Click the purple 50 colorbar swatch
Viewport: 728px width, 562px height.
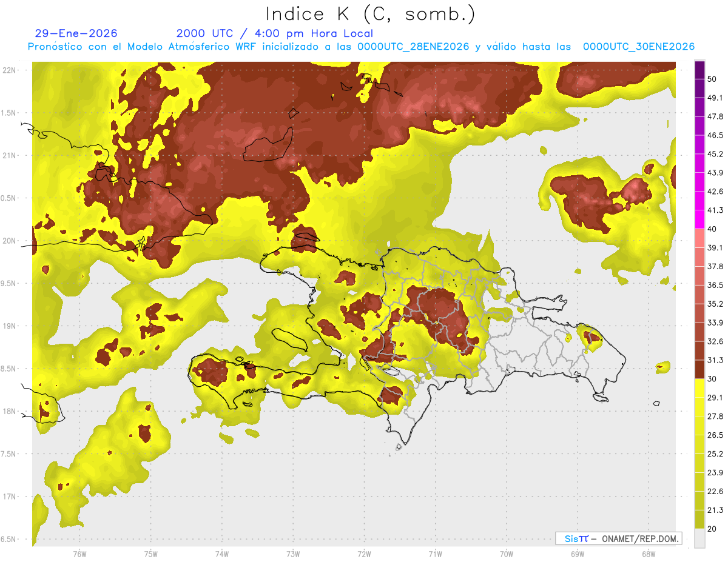(x=699, y=70)
